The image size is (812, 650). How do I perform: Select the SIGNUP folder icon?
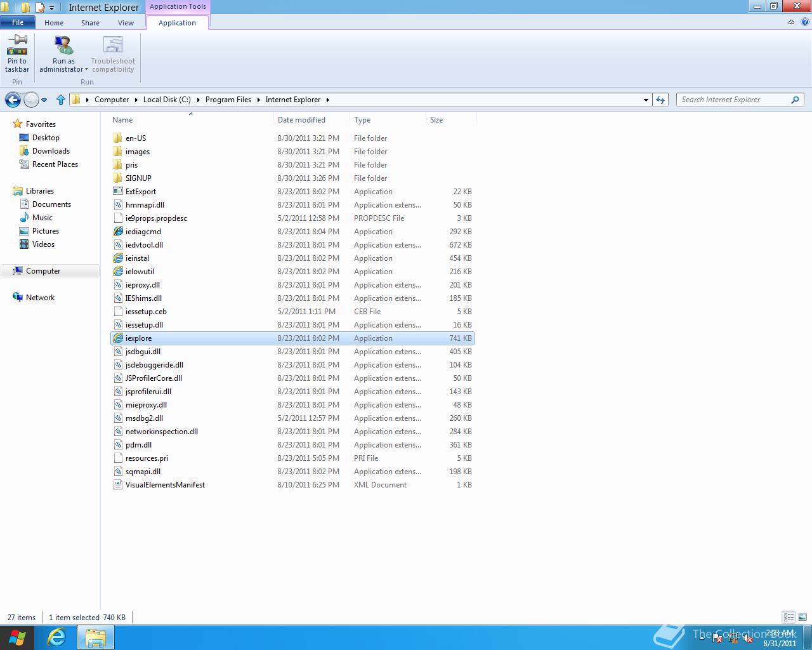[117, 178]
